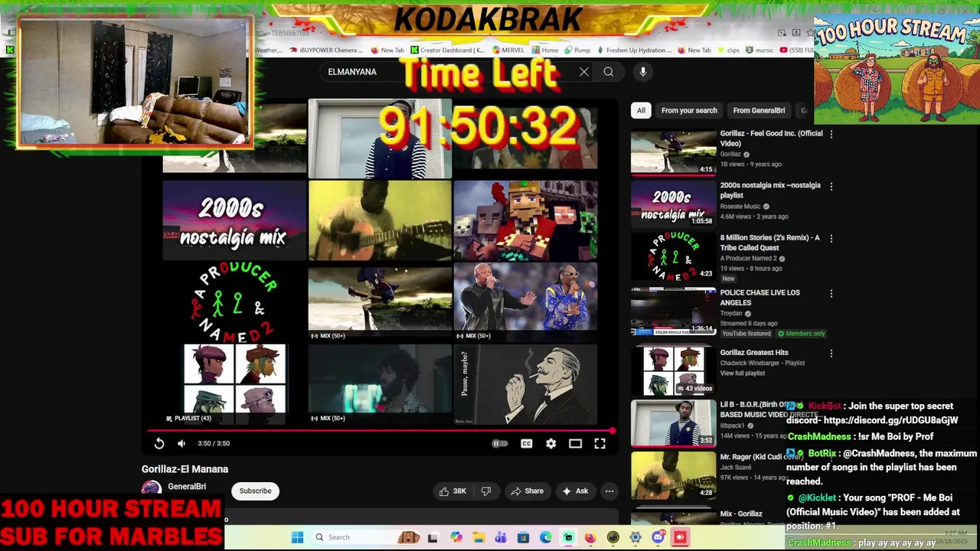The image size is (980, 551).
Task: Select end-screen Gorillaz playlist (43) thumbnail
Action: [234, 384]
